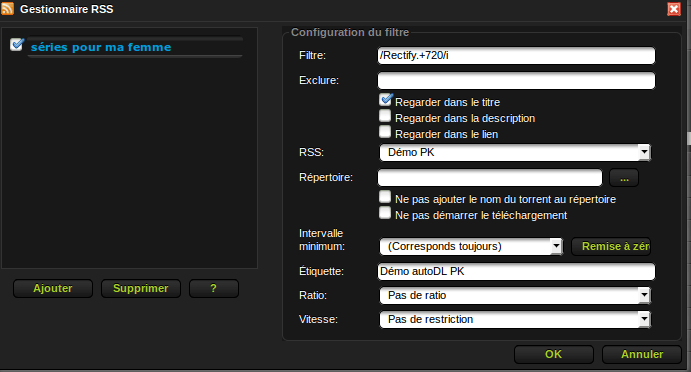The height and width of the screenshot is (372, 691).
Task: Expand the Intervalle minimum dropdown
Action: (471, 246)
